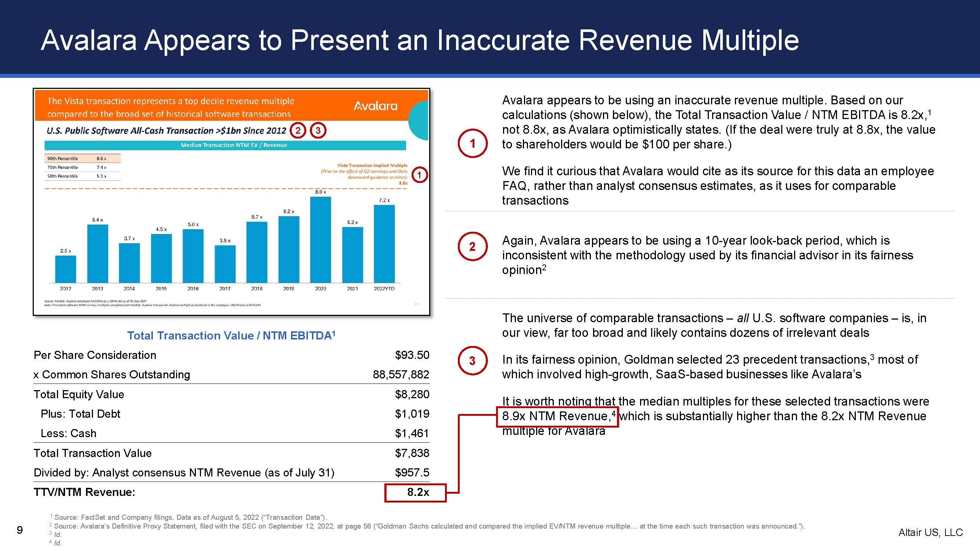
Task: Click the teal circle shape on chart slide
Action: (x=419, y=120)
